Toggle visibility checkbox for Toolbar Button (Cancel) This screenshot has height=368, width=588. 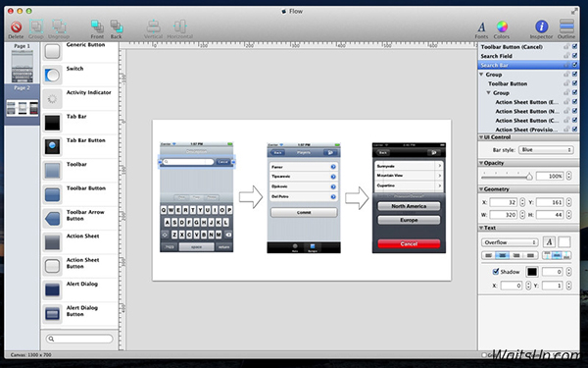(x=574, y=46)
